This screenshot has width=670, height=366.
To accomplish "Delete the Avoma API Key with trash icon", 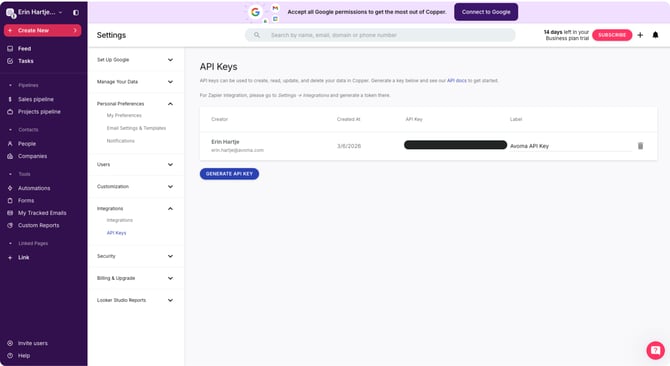I will [x=640, y=146].
